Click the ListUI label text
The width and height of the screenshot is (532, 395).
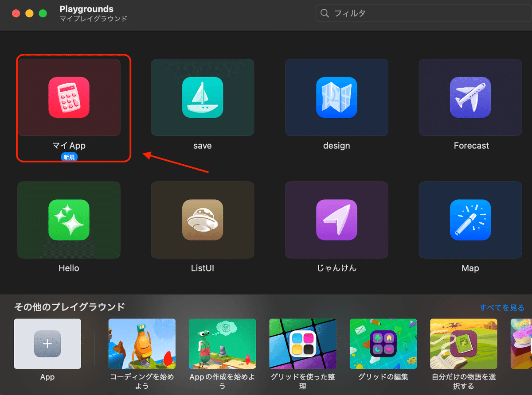coord(203,268)
